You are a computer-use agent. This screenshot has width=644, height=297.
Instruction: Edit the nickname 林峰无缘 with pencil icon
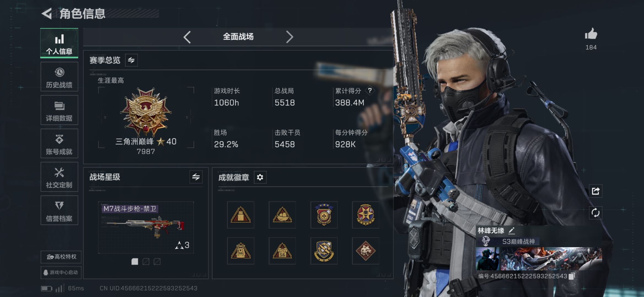[x=512, y=230]
